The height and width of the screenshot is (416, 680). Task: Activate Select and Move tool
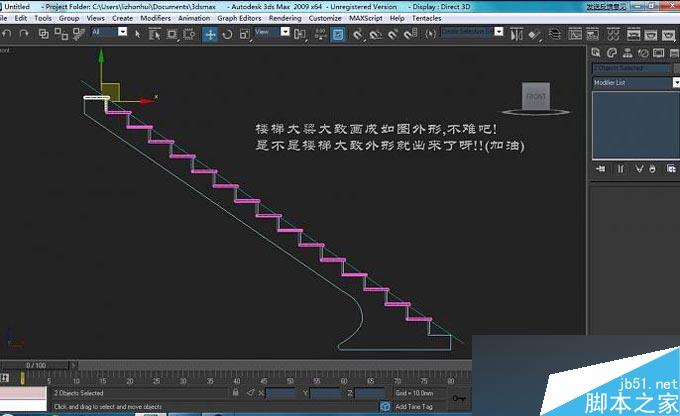(210, 34)
